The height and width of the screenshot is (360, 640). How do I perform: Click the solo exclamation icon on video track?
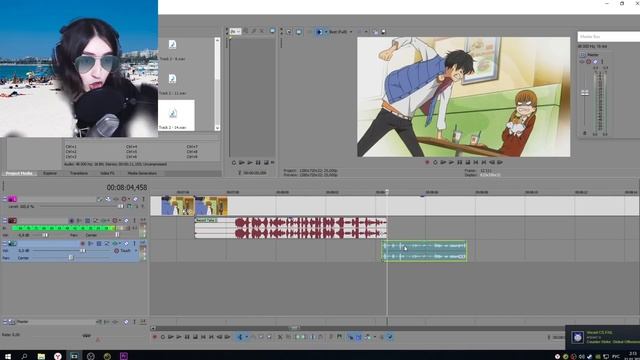coord(143,199)
